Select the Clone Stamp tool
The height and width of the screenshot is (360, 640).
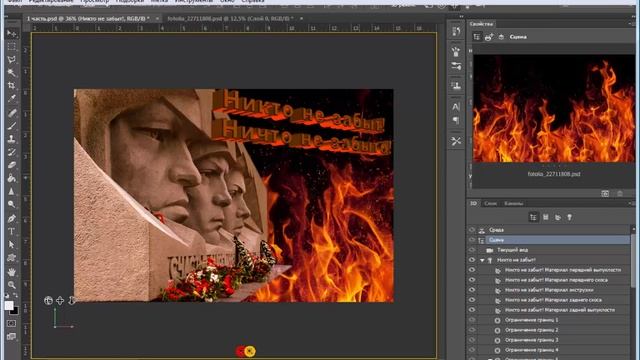11,139
